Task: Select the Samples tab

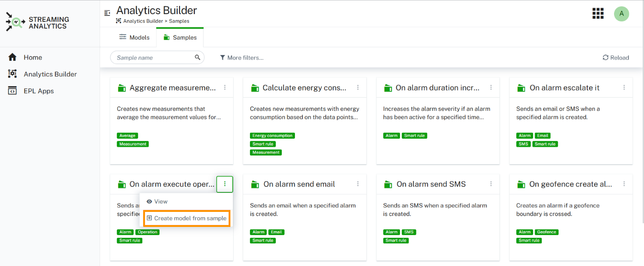Action: [180, 37]
